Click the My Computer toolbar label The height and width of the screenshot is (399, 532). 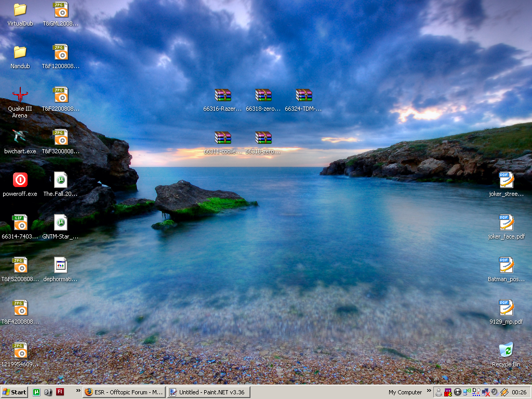pyautogui.click(x=405, y=392)
